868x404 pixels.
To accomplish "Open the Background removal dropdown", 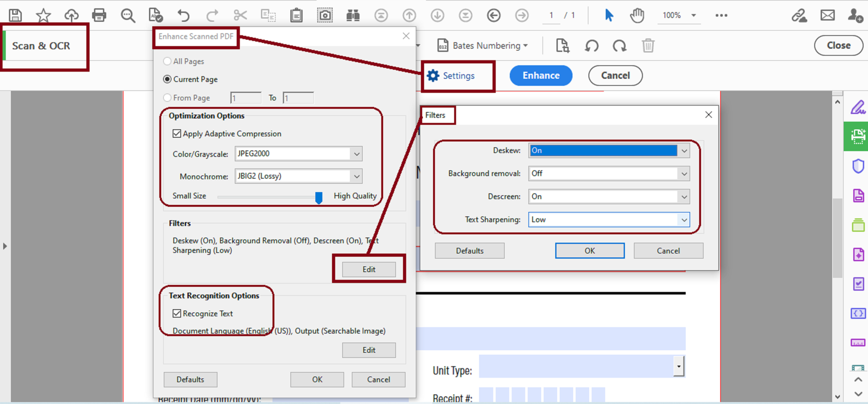I will [609, 173].
